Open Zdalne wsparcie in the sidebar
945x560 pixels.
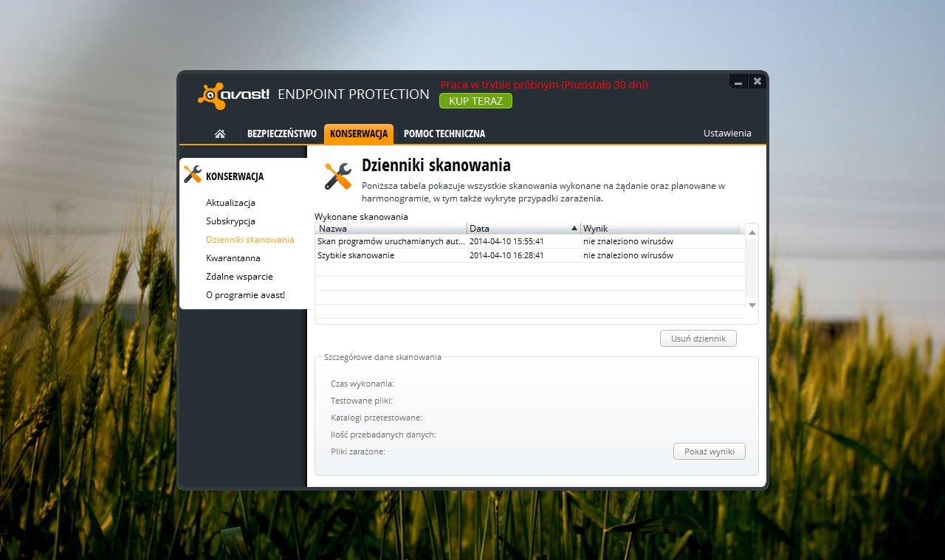(239, 277)
